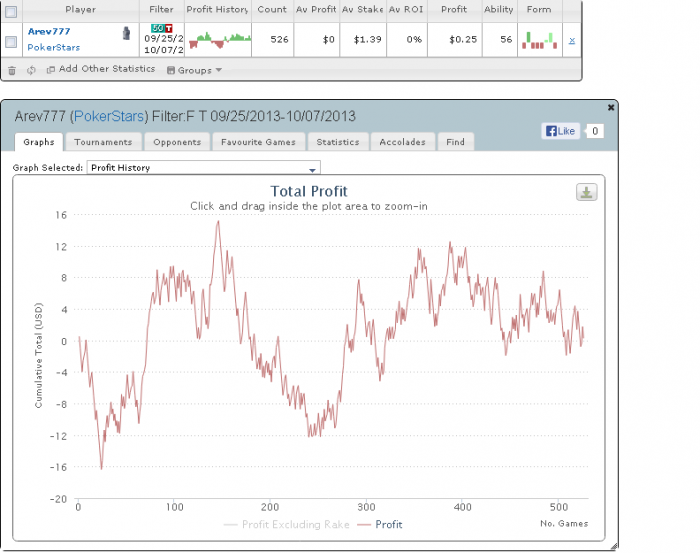This screenshot has width=700, height=553.
Task: Sort by the Count column header
Action: pyautogui.click(x=272, y=9)
